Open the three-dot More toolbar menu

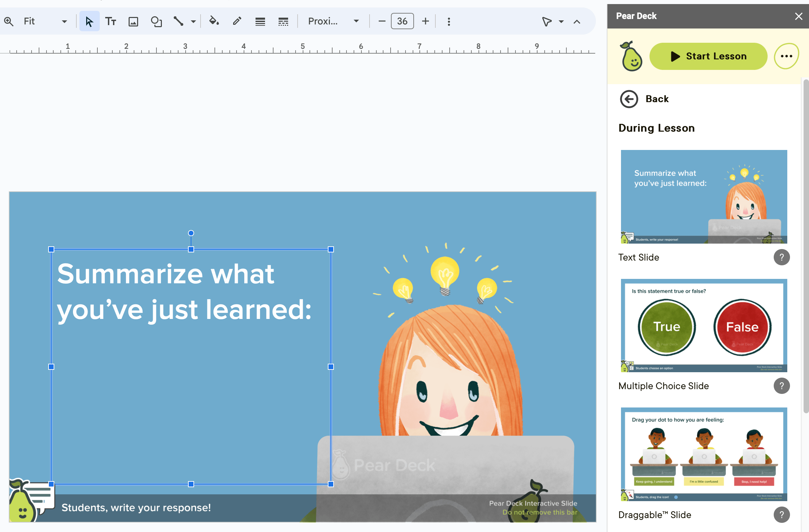(449, 22)
